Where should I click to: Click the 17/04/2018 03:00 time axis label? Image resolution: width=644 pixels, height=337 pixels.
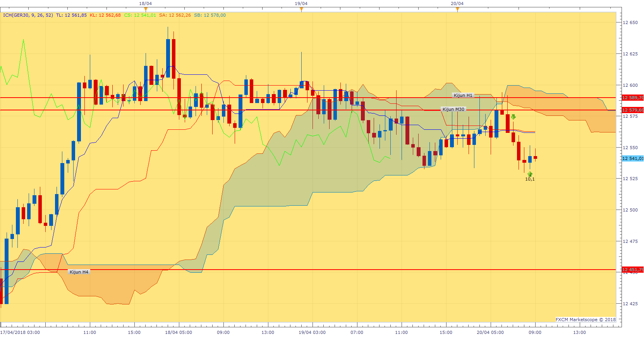click(20, 332)
